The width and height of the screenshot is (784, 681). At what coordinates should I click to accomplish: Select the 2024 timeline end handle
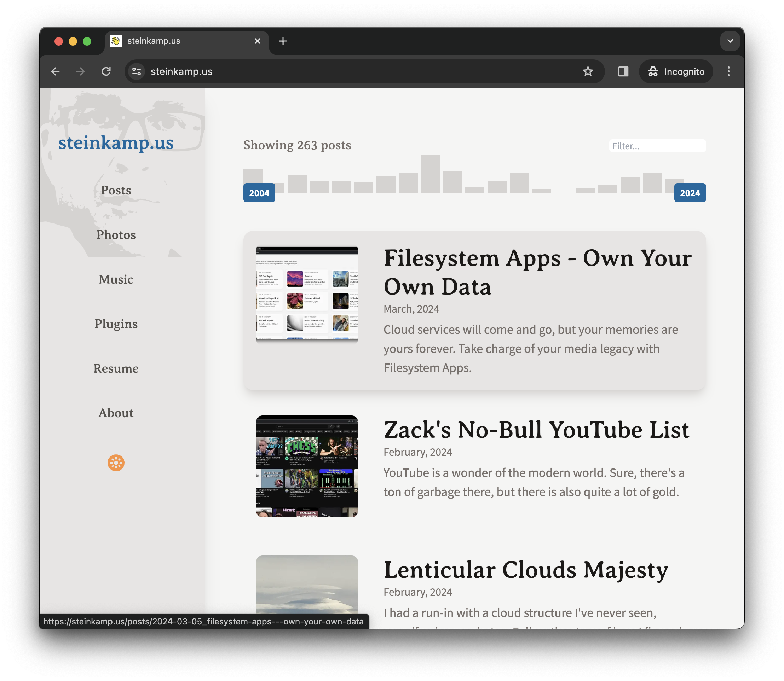click(x=690, y=193)
